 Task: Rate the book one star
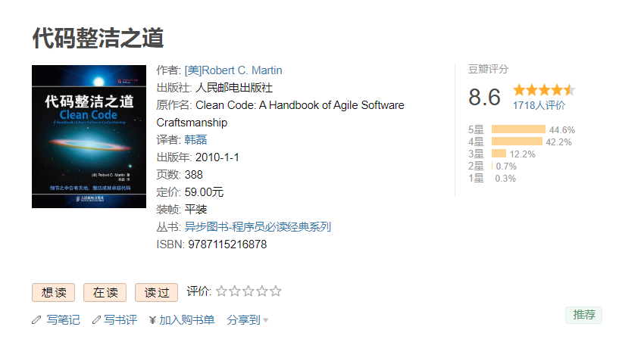coord(221,291)
